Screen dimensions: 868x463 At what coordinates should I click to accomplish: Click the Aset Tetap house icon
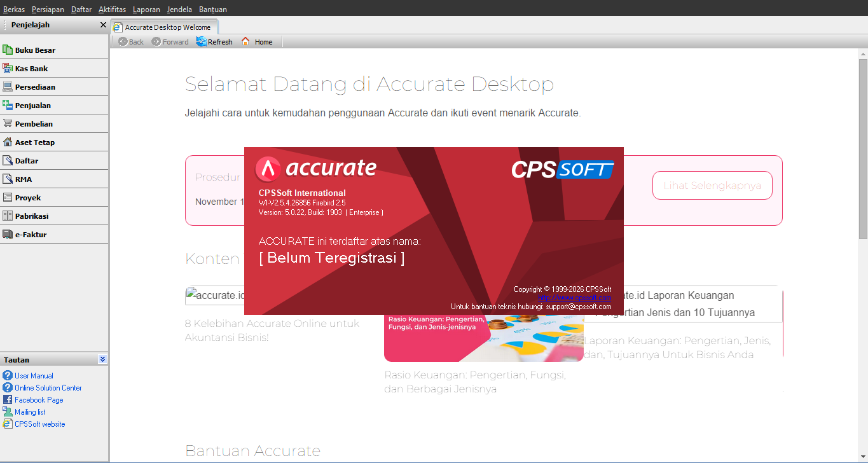click(8, 142)
